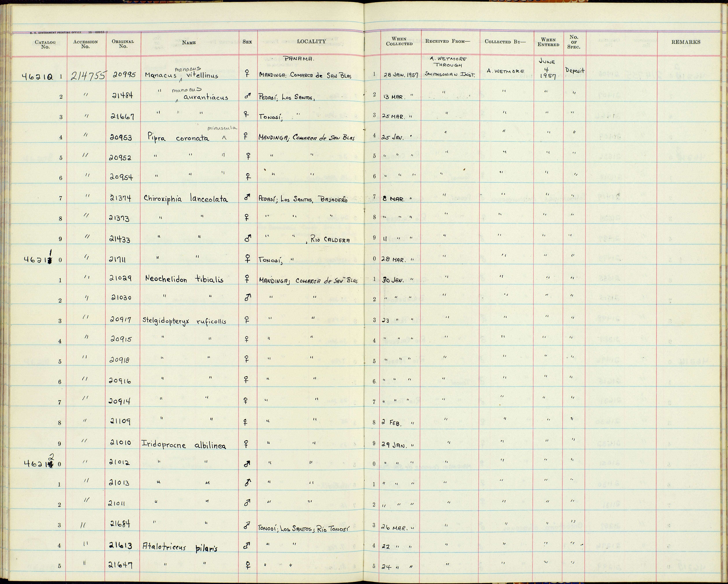This screenshot has width=728, height=584.
Task: Select 'A. Wetmore' in Collected By column
Action: tap(506, 71)
